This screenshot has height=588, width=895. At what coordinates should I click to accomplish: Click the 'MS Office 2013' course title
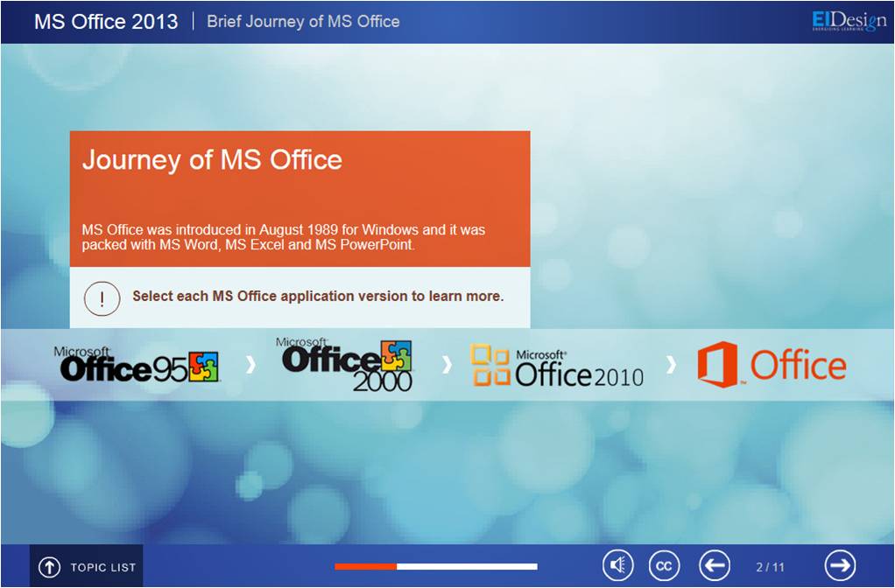[x=106, y=22]
